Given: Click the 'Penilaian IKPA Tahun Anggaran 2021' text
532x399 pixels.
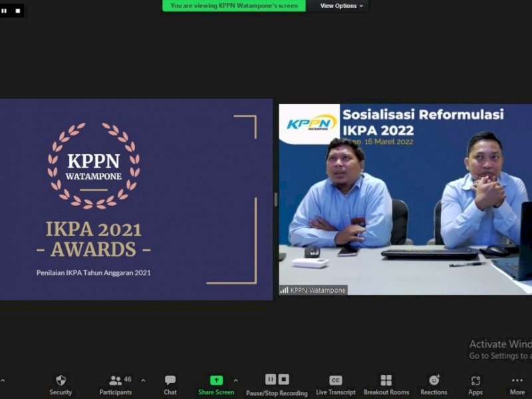Looking at the screenshot, I should (x=94, y=273).
